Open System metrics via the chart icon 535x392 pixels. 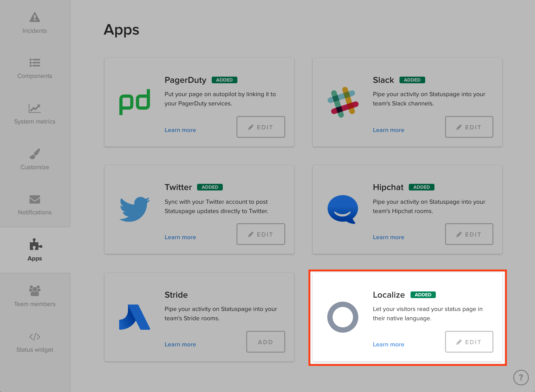click(x=35, y=108)
